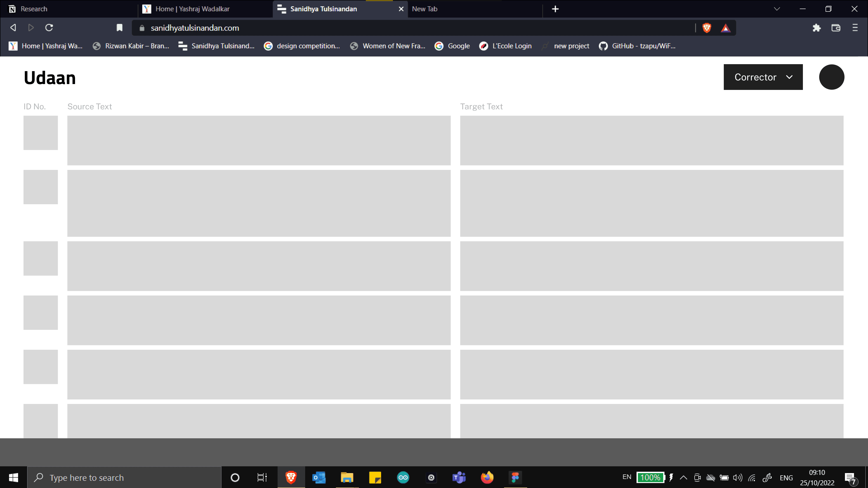
Task: Open the L'Ecole Login bookmark
Action: pyautogui.click(x=505, y=46)
